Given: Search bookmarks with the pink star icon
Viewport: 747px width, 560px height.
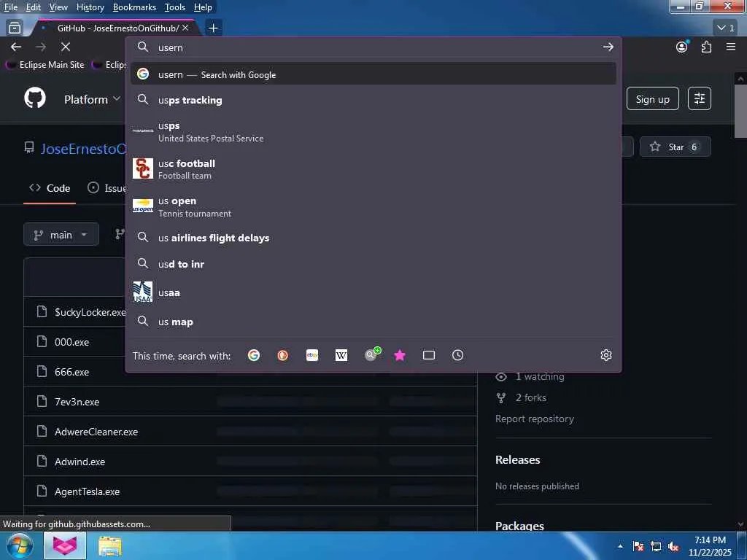Looking at the screenshot, I should click(400, 355).
